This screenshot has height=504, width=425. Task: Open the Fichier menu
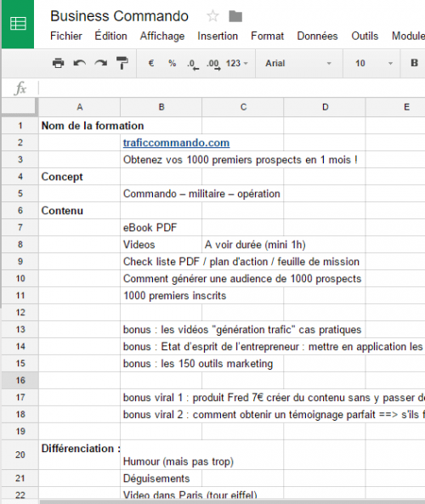tap(66, 36)
